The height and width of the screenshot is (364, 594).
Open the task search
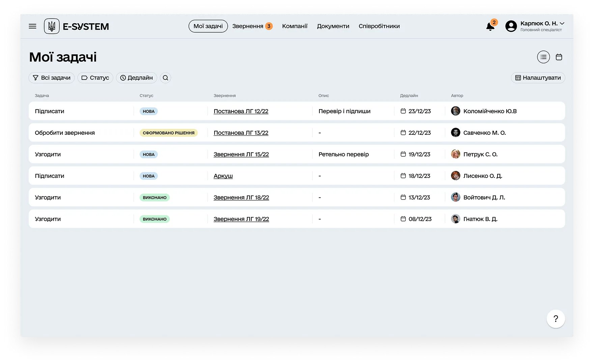click(165, 78)
